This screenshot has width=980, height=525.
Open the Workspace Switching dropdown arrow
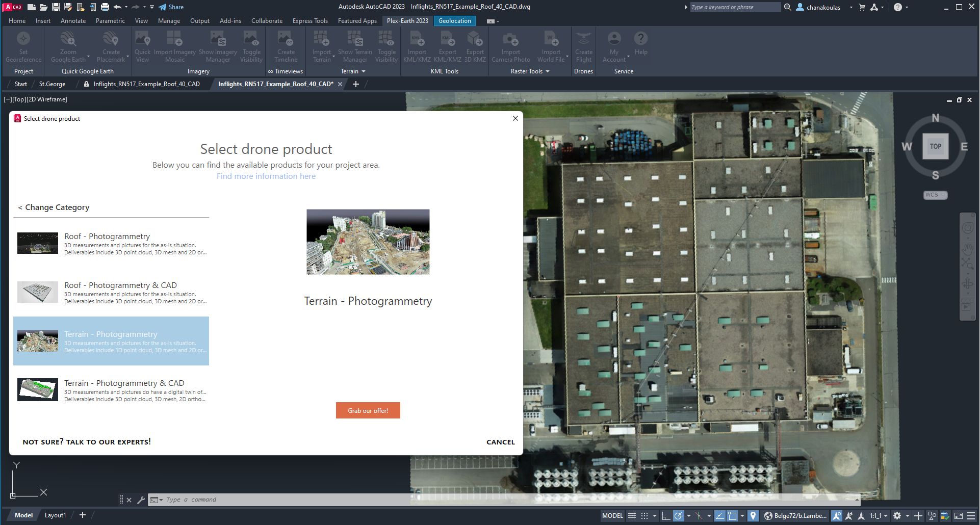[908, 516]
